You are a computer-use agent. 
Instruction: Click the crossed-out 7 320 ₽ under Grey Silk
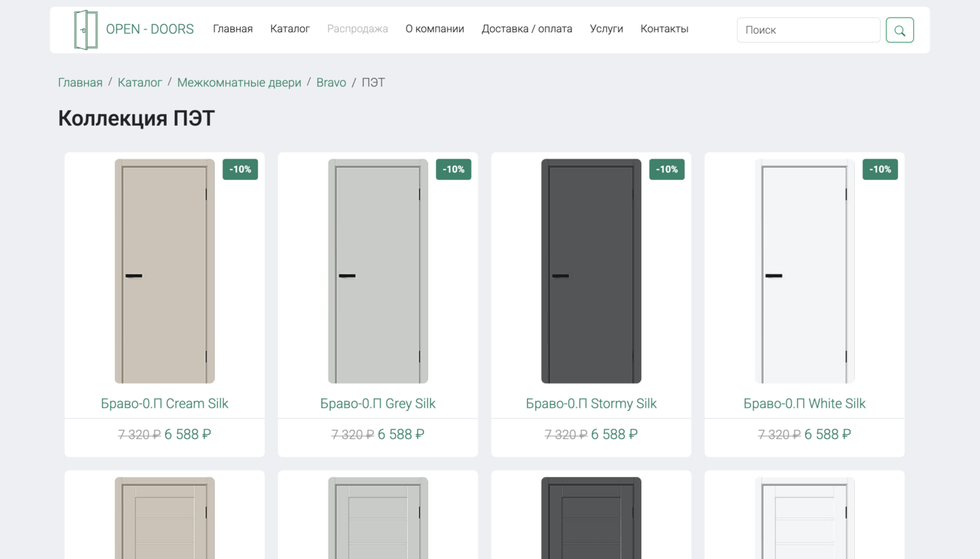tap(353, 435)
